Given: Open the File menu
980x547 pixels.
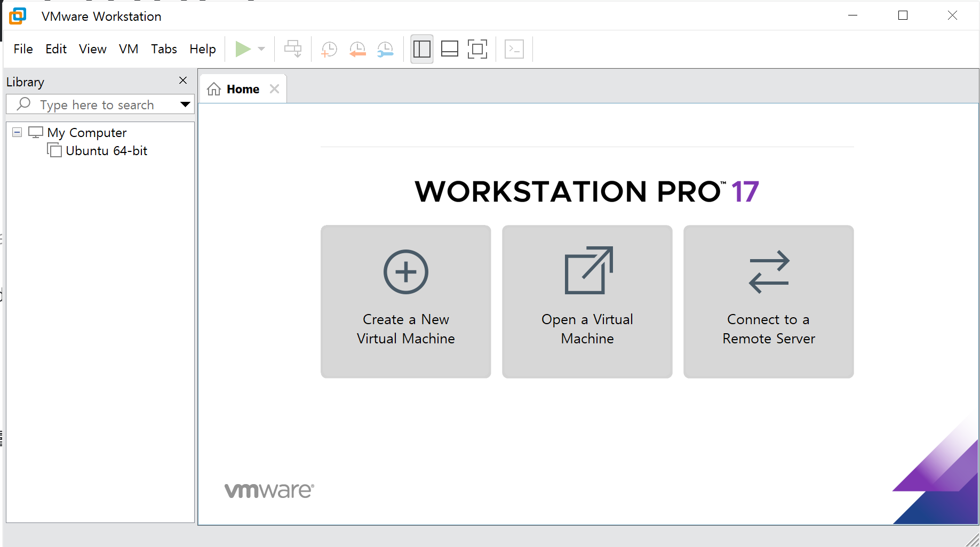Looking at the screenshot, I should 23,49.
